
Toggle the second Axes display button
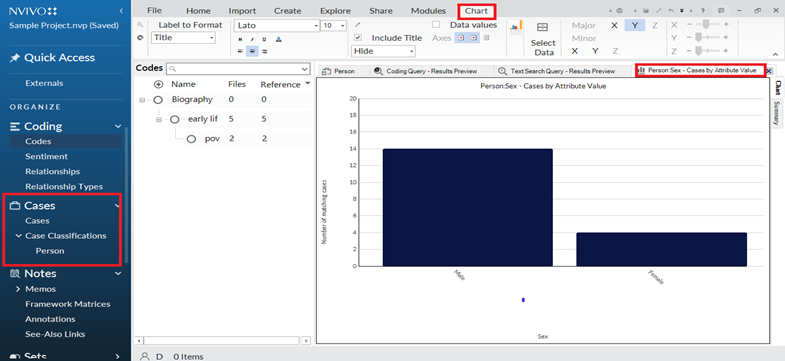[x=474, y=38]
